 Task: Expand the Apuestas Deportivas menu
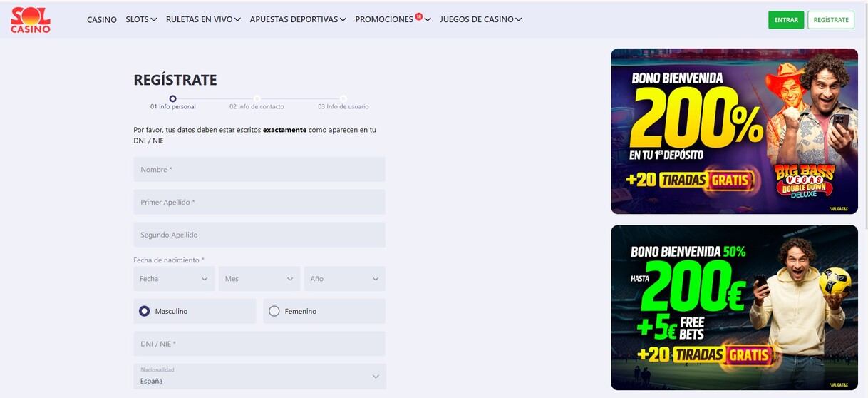pos(298,19)
